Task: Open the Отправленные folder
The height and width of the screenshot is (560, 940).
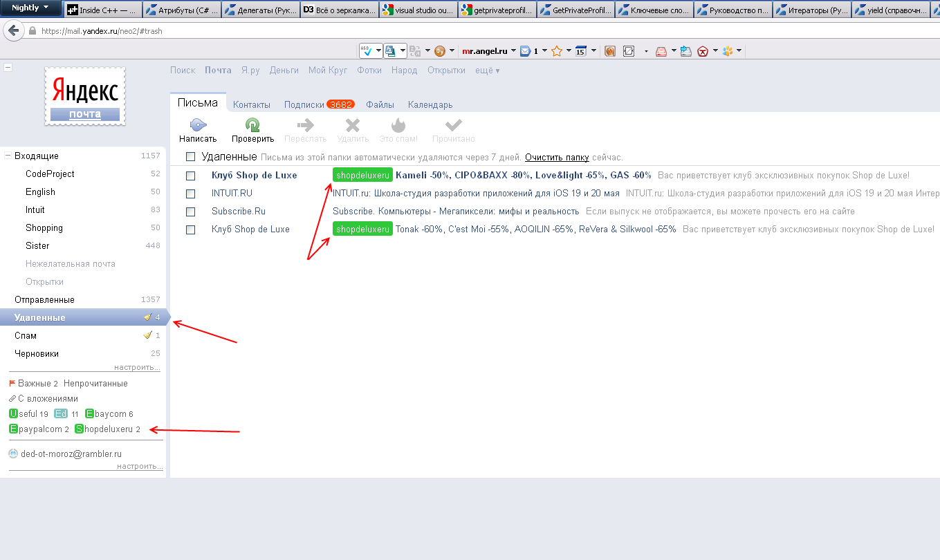Action: 44,299
